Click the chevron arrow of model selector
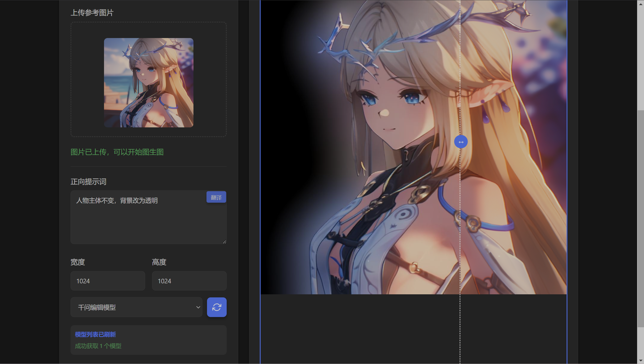The width and height of the screenshot is (644, 364). [x=198, y=307]
